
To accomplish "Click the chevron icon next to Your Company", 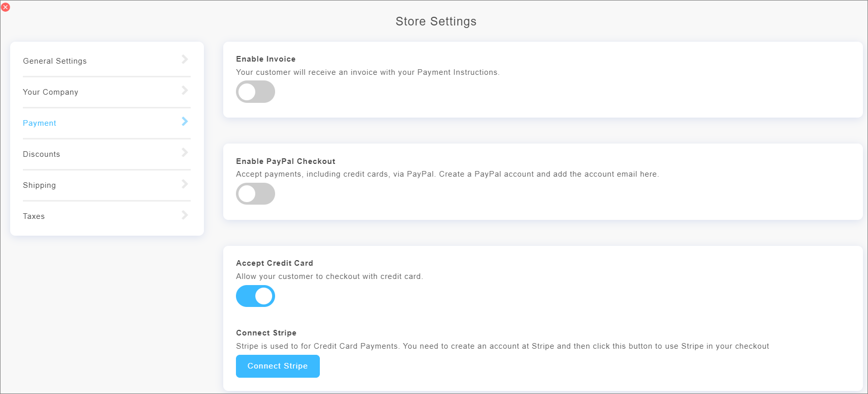I will [x=185, y=91].
